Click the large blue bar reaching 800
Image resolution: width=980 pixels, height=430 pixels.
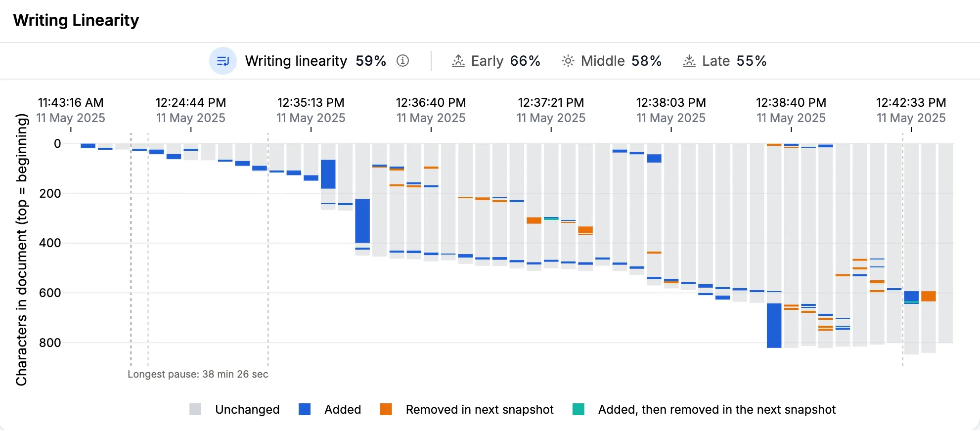[774, 325]
